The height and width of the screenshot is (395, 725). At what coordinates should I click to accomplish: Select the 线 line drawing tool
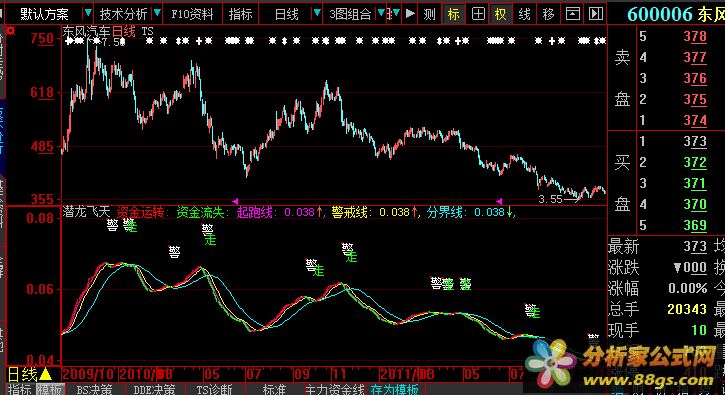point(524,14)
